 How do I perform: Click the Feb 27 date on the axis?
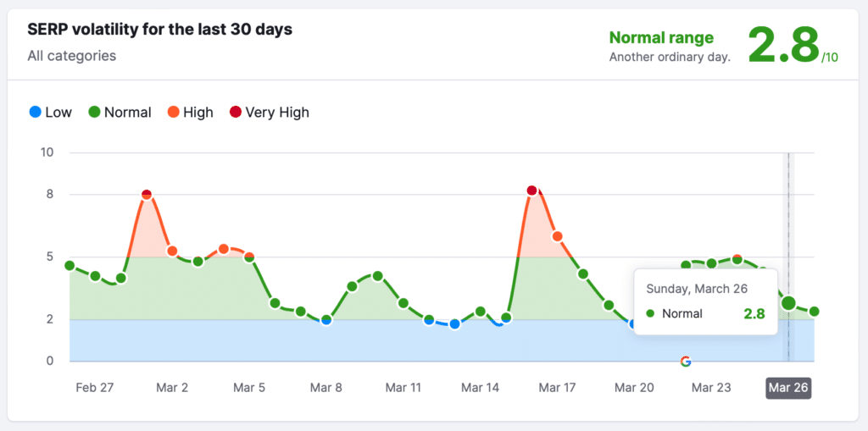[x=95, y=388]
